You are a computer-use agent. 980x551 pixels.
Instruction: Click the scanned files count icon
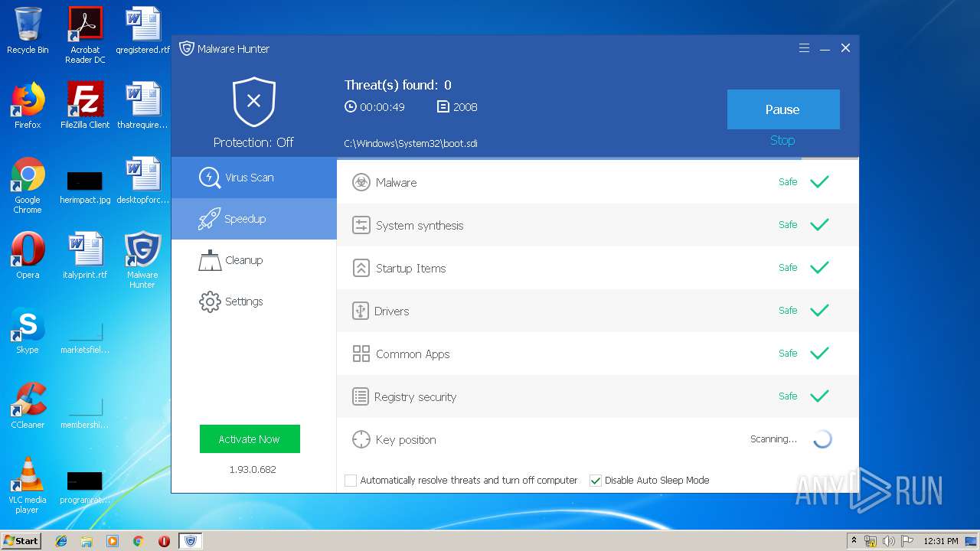coord(443,107)
